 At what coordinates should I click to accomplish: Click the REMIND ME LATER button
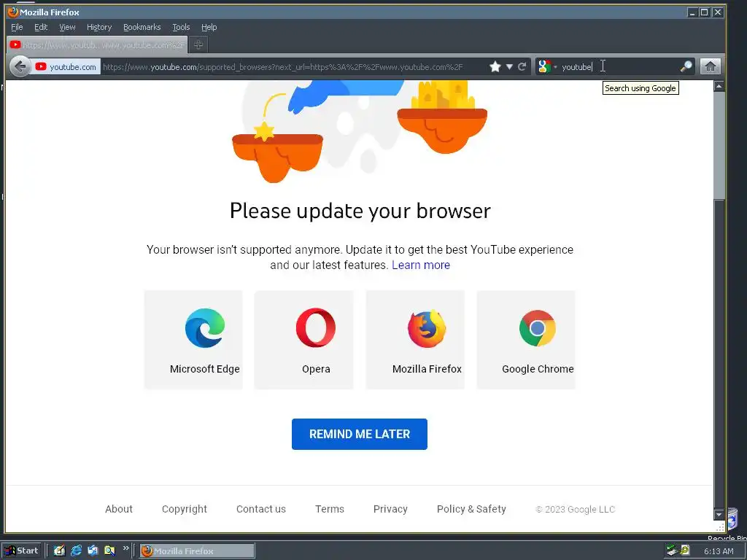pos(360,435)
